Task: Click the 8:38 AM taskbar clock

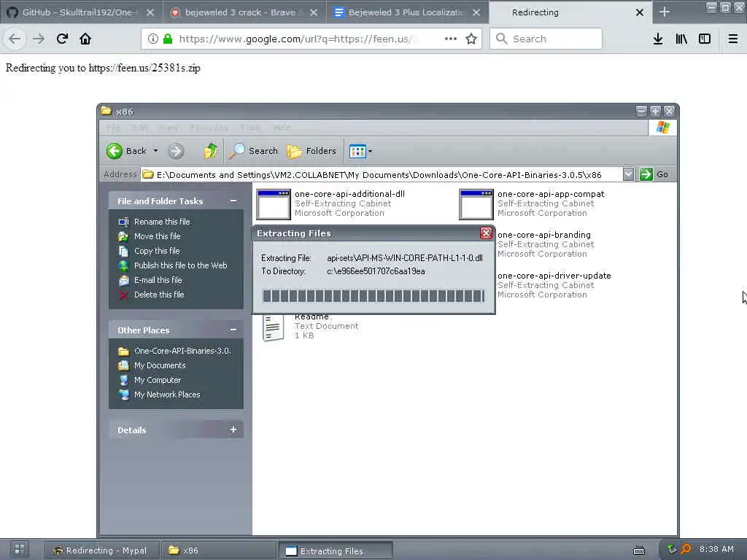Action: click(716, 549)
